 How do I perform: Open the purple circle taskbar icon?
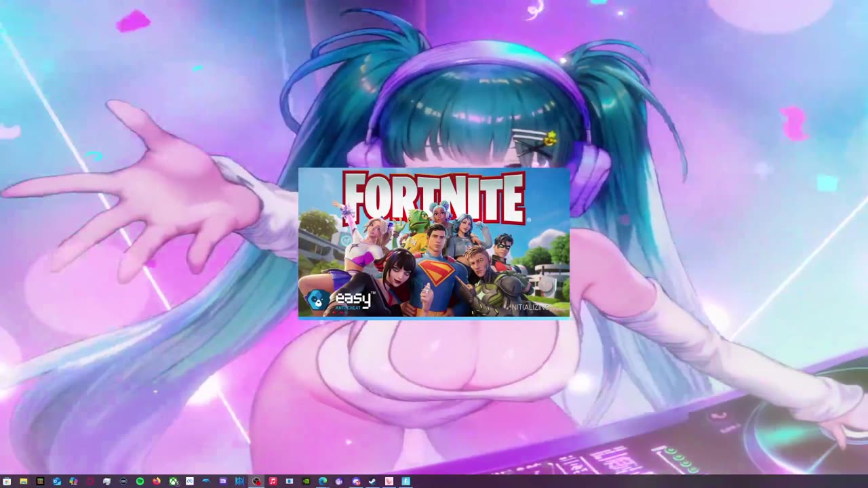point(339,481)
